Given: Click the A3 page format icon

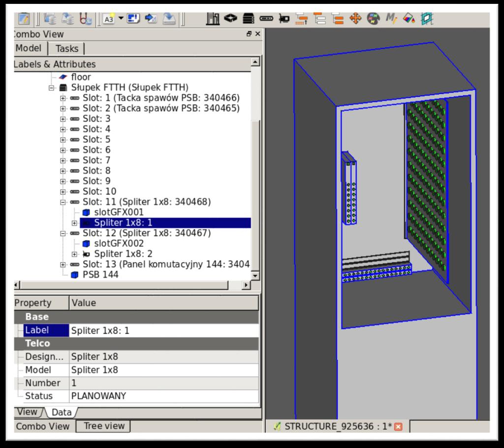Looking at the screenshot, I should pos(109,19).
